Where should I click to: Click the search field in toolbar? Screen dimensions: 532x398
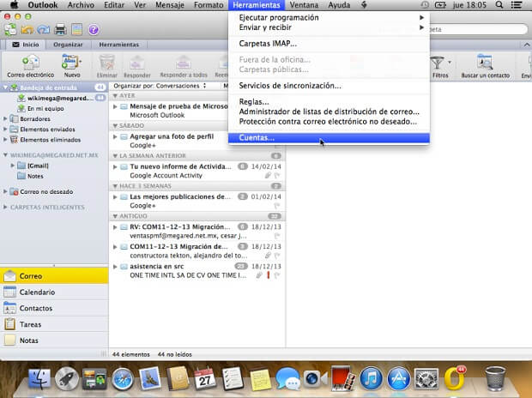[479, 29]
